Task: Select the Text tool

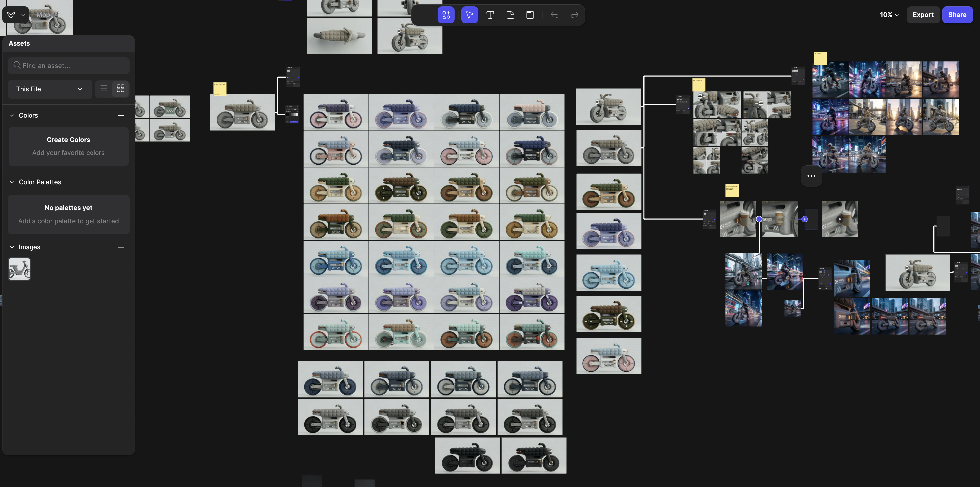Action: pos(490,15)
